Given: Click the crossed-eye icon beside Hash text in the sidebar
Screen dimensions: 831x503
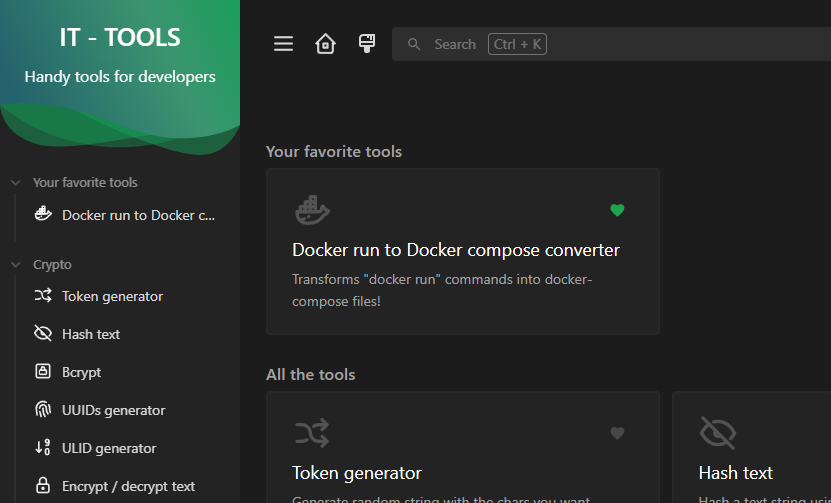Looking at the screenshot, I should [x=43, y=333].
